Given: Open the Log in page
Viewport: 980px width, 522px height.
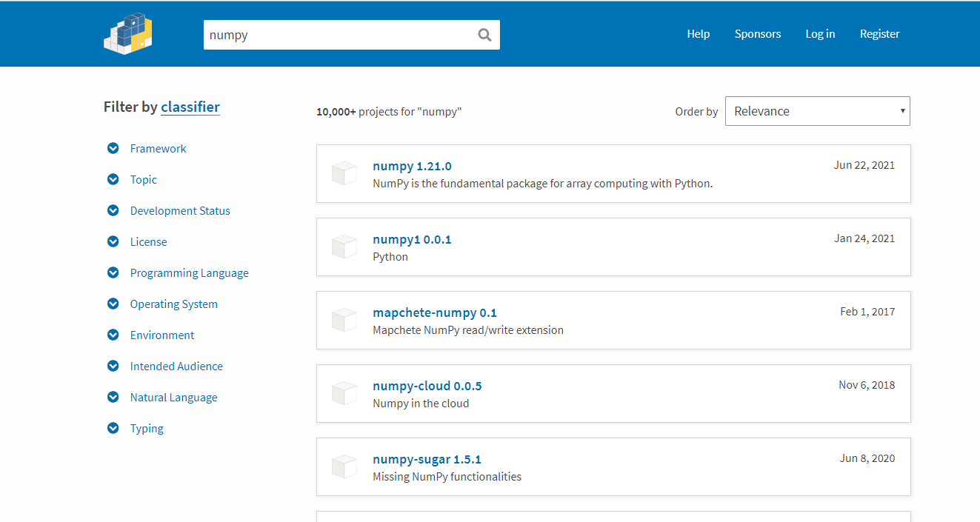Looking at the screenshot, I should click(x=820, y=33).
